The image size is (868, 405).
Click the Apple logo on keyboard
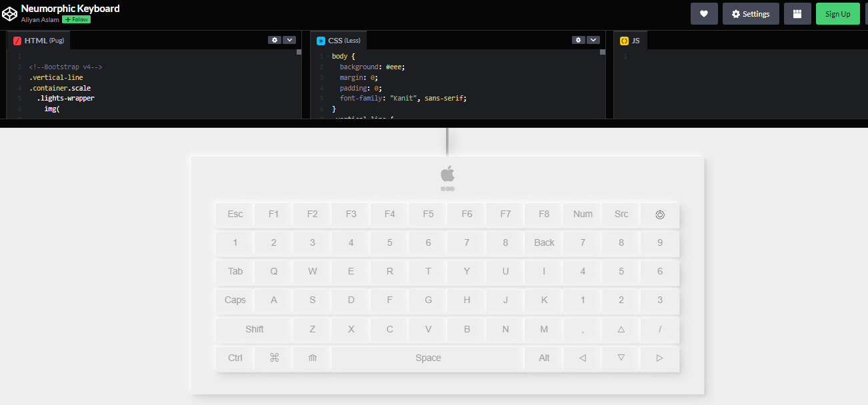click(x=447, y=174)
